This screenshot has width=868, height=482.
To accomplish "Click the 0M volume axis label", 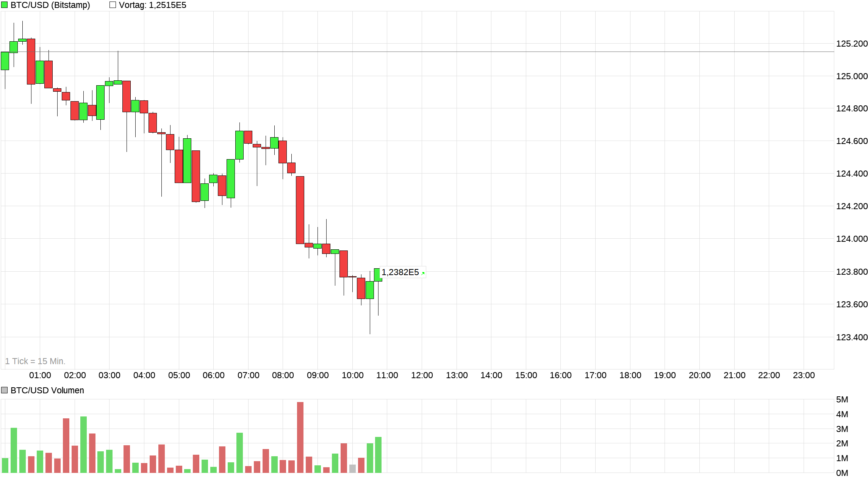I will coord(842,473).
